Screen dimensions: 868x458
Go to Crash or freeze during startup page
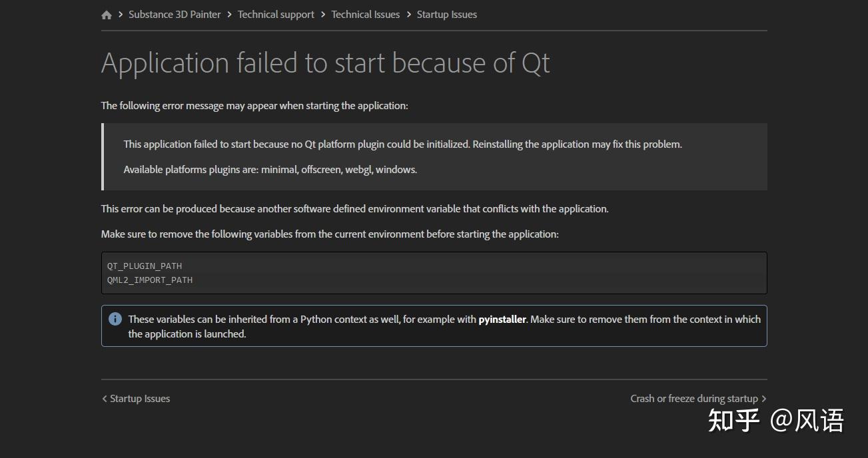pos(694,398)
